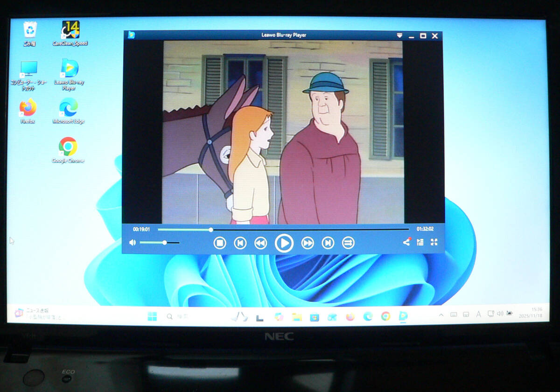Viewport: 560px width, 392px height.
Task: Seek using the playback progress bar handle
Action: (211, 230)
